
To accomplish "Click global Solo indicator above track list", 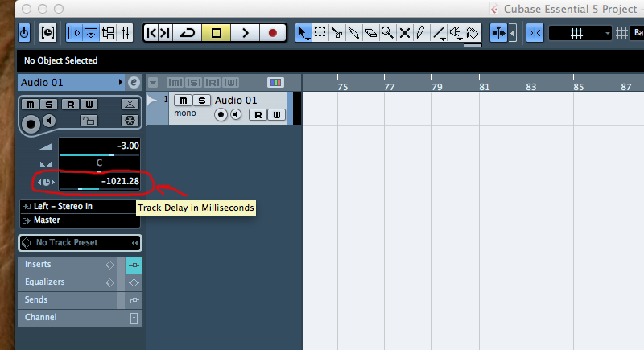I will click(x=193, y=83).
